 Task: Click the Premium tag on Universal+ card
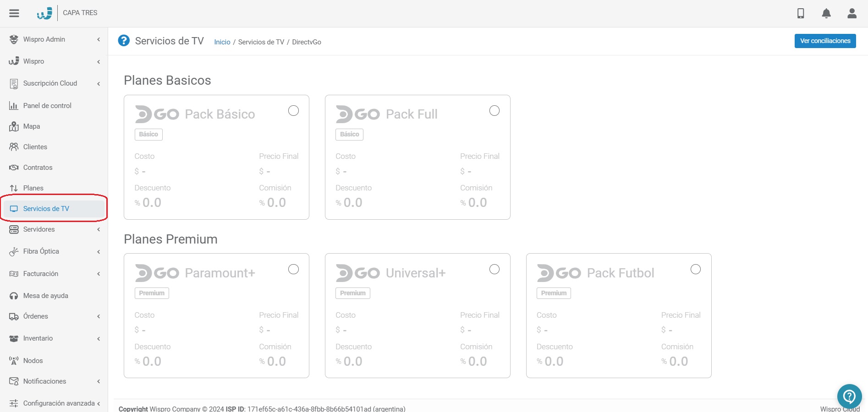353,293
